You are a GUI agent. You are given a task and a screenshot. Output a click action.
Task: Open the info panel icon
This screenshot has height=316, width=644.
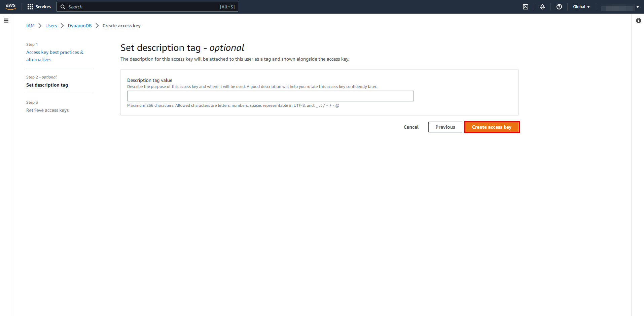click(x=639, y=21)
